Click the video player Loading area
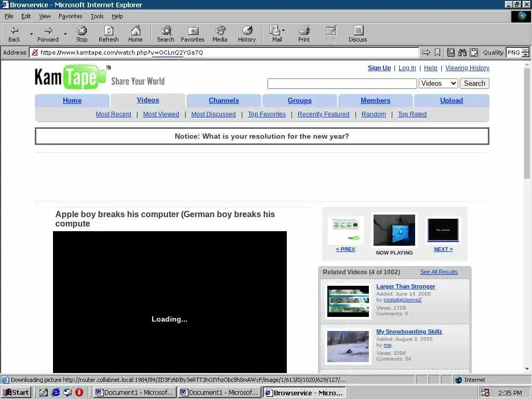 click(170, 302)
